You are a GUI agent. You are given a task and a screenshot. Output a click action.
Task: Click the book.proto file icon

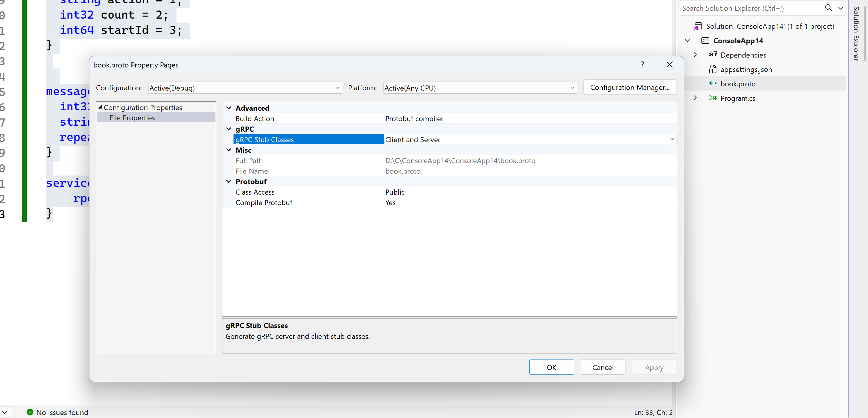[x=712, y=83]
